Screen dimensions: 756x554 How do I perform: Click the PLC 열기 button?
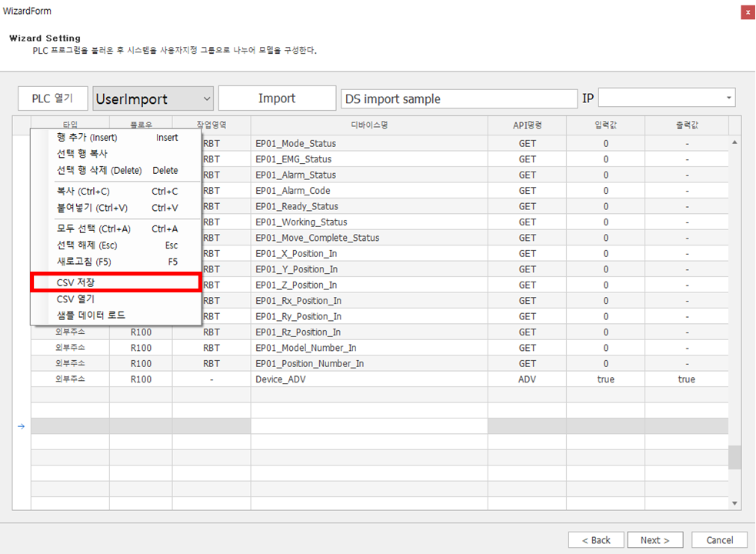pyautogui.click(x=52, y=98)
